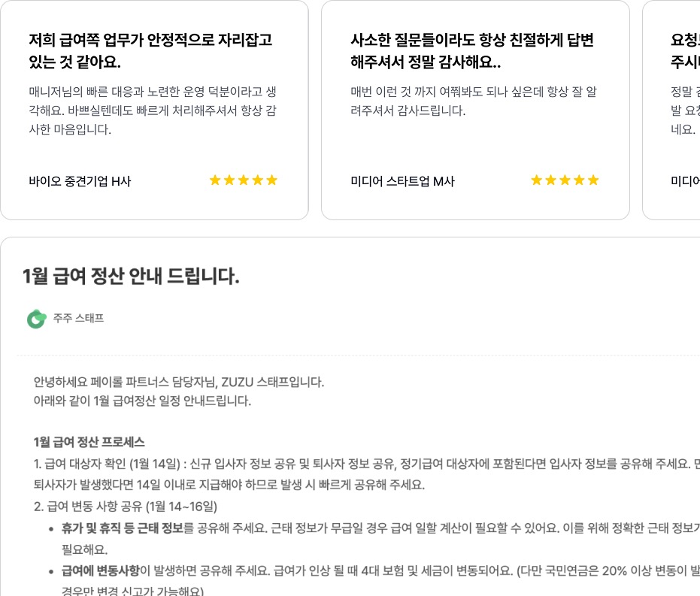Click the green ZUZU staff avatar icon

36,319
